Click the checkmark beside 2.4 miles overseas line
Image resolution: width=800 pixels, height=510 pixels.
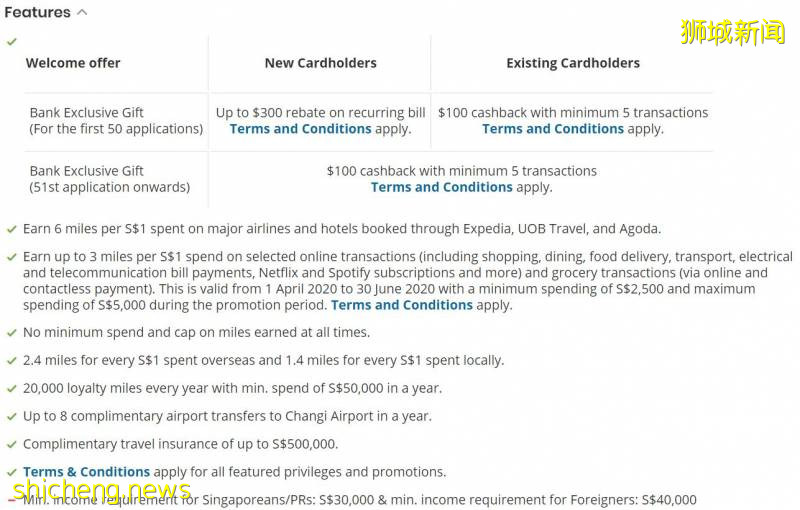(x=11, y=360)
